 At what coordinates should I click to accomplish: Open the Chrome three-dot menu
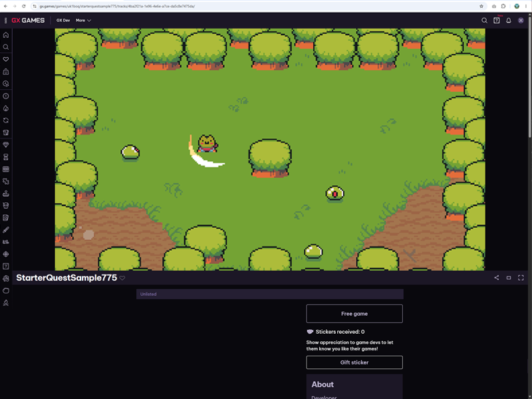526,6
